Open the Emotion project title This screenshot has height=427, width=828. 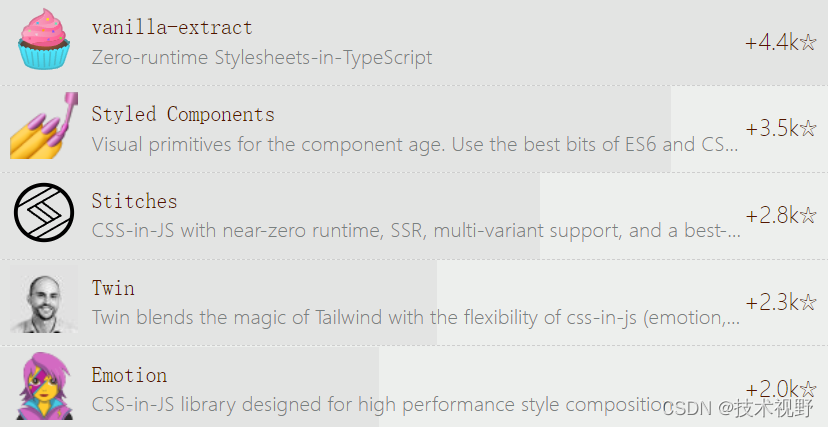tap(129, 375)
